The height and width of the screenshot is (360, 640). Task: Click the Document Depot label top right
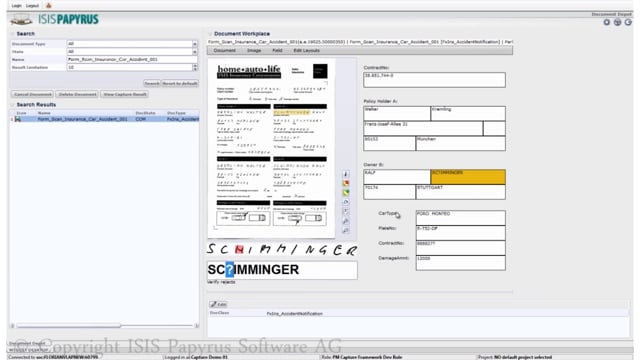611,14
